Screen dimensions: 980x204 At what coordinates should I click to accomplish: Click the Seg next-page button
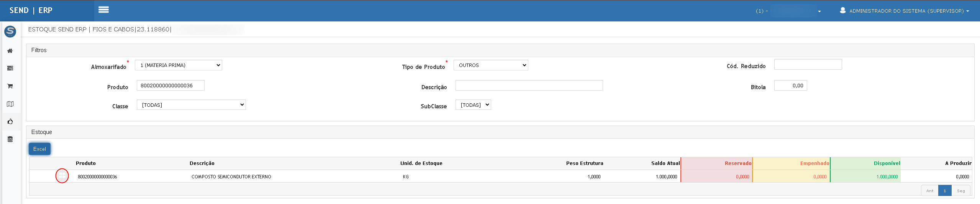pyautogui.click(x=961, y=191)
